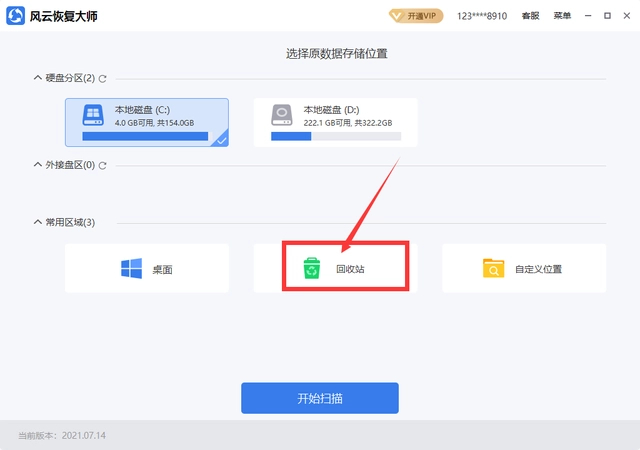Click the Local Disk D drive icon

coord(282,115)
